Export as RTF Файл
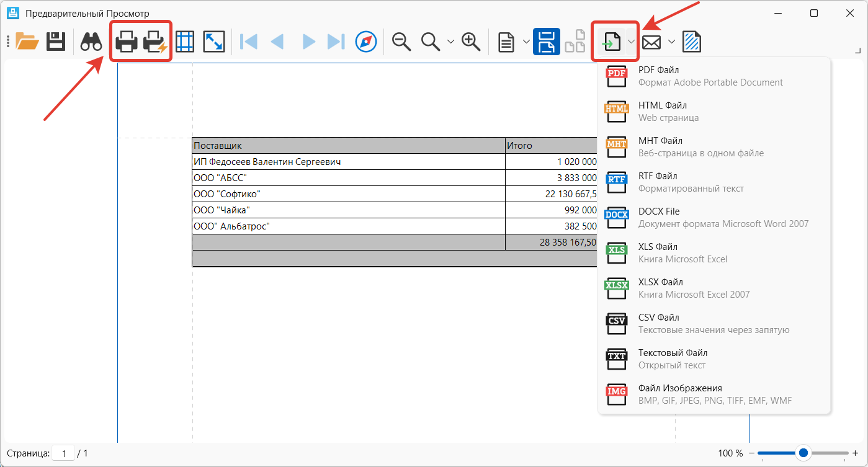Screen dimensions: 868x467 point(714,182)
